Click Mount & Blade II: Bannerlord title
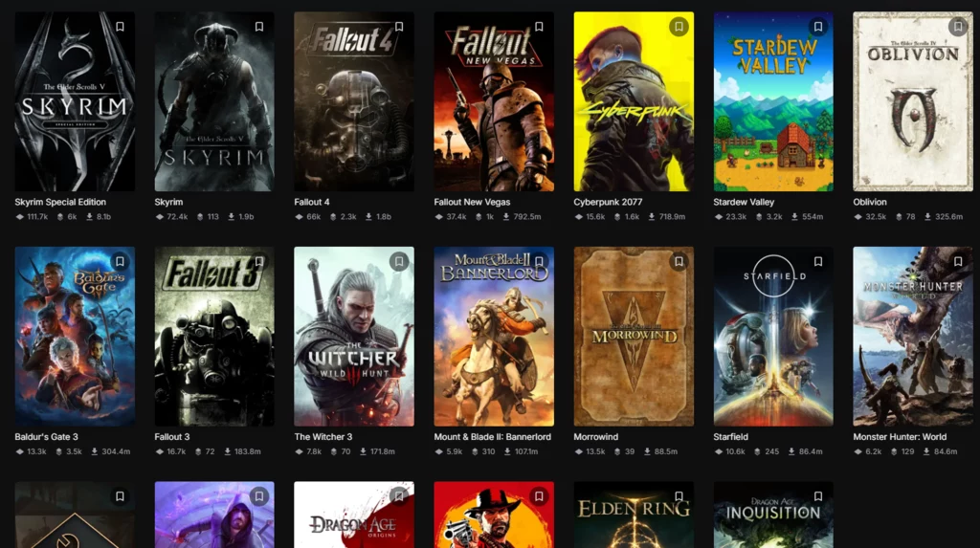This screenshot has height=548, width=980. coord(493,437)
